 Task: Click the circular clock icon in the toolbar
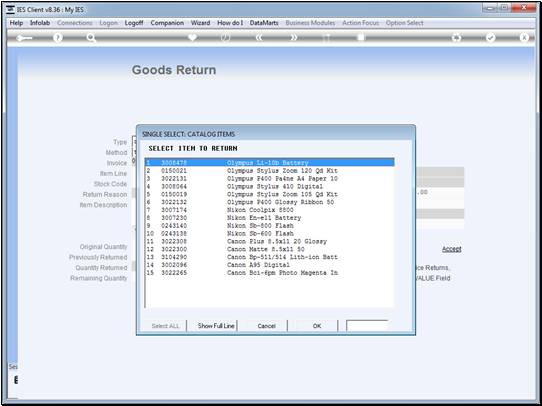[x=226, y=38]
